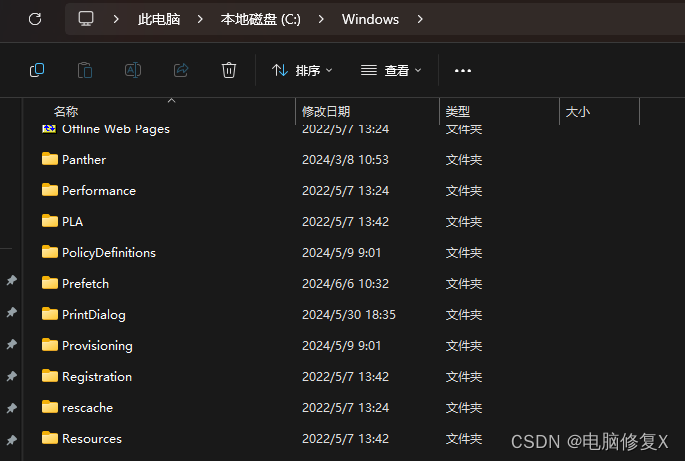Click the pin icon beside Registration row
This screenshot has height=461, width=685.
pos(12,376)
